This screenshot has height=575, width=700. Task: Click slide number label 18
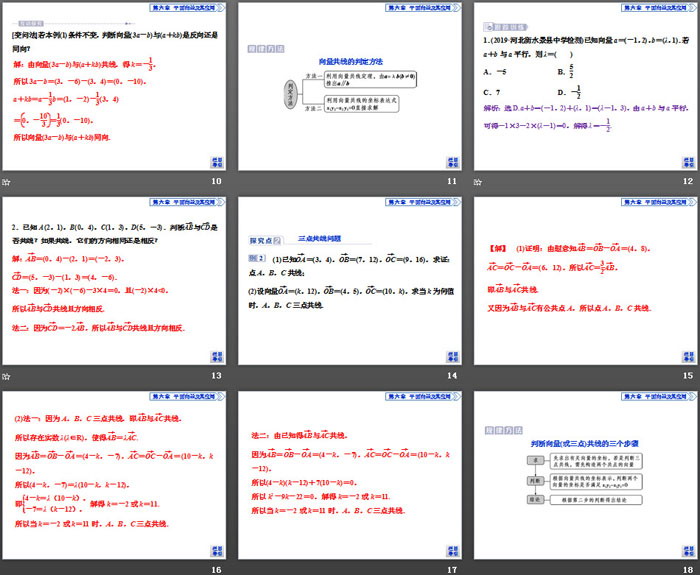click(688, 570)
